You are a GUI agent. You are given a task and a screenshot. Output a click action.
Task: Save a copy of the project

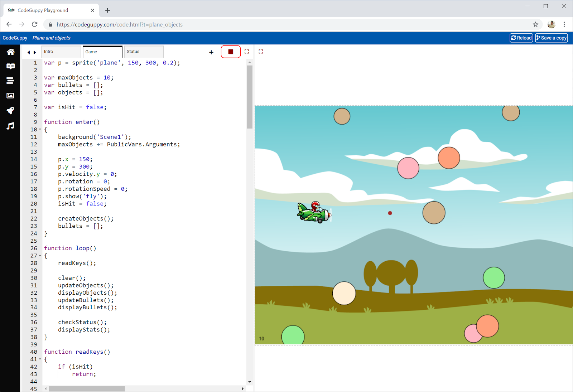click(551, 38)
